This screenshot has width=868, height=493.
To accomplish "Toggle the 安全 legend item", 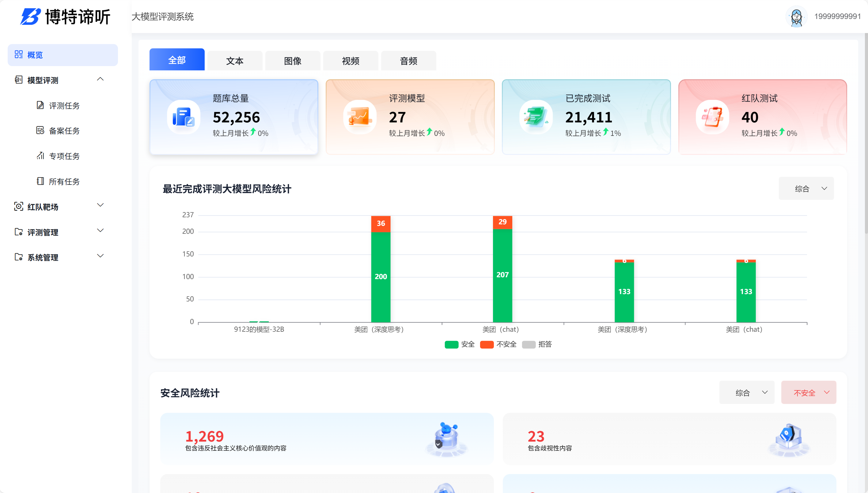I will tap(460, 344).
